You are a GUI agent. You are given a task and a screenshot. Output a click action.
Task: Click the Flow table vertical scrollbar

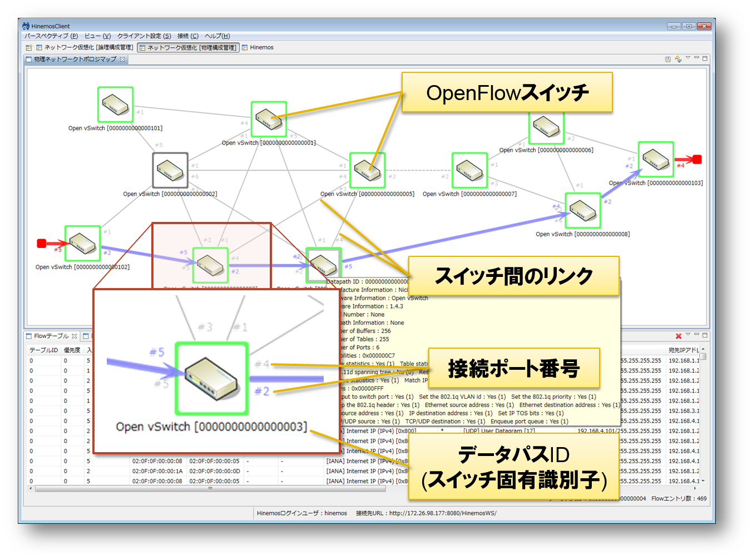pos(703,414)
